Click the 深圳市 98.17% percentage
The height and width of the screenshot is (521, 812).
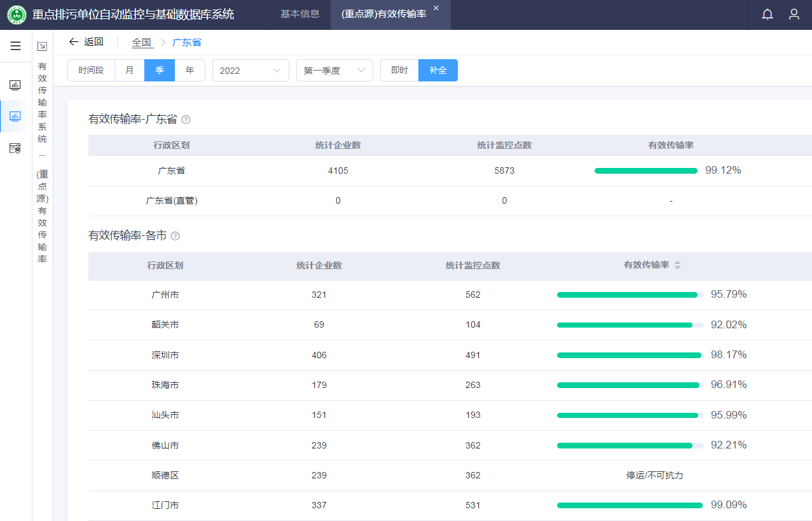point(729,354)
